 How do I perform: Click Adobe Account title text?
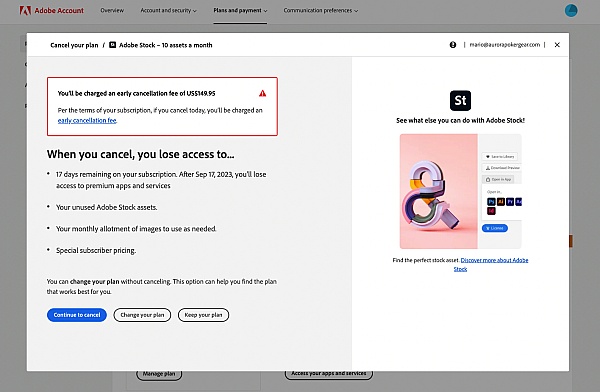[x=59, y=10]
